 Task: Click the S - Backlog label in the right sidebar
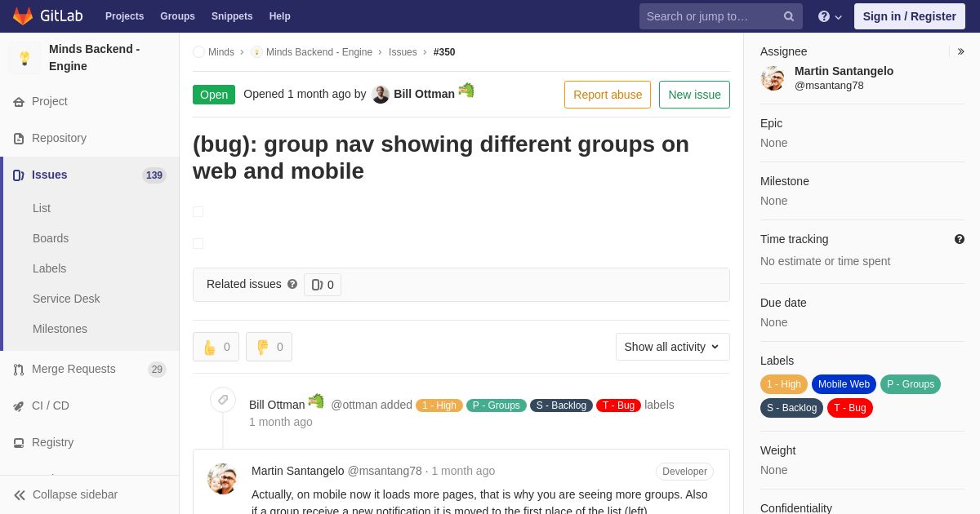pyautogui.click(x=791, y=408)
